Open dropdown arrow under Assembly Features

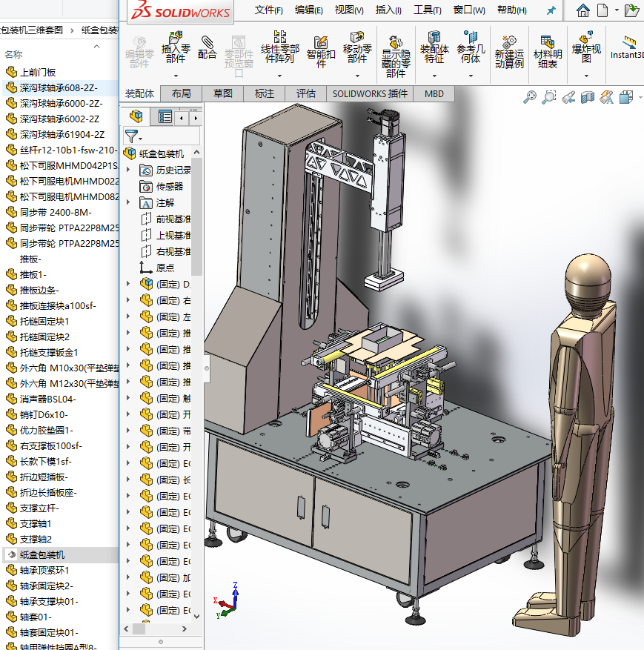tap(434, 76)
